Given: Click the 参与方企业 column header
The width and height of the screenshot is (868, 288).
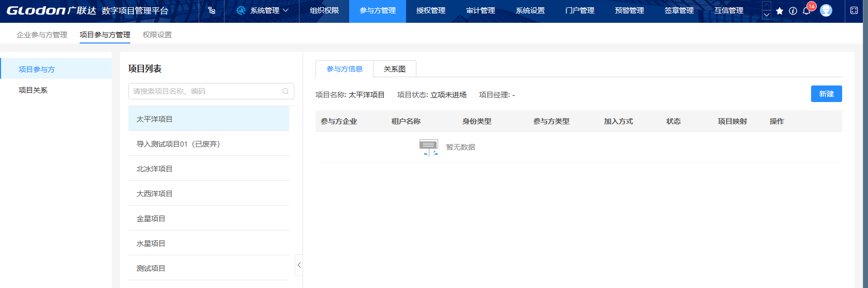Looking at the screenshot, I should [x=339, y=121].
